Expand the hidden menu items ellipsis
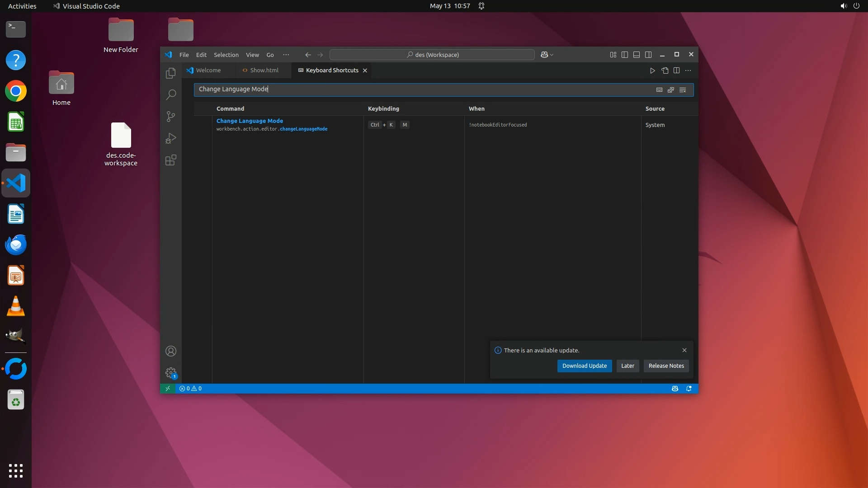Image resolution: width=868 pixels, height=488 pixels. (286, 55)
